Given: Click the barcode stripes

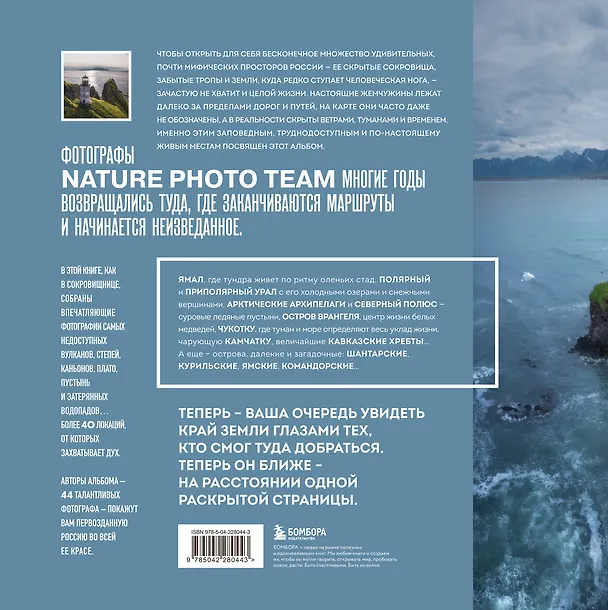Looking at the screenshot, I should click(219, 547).
